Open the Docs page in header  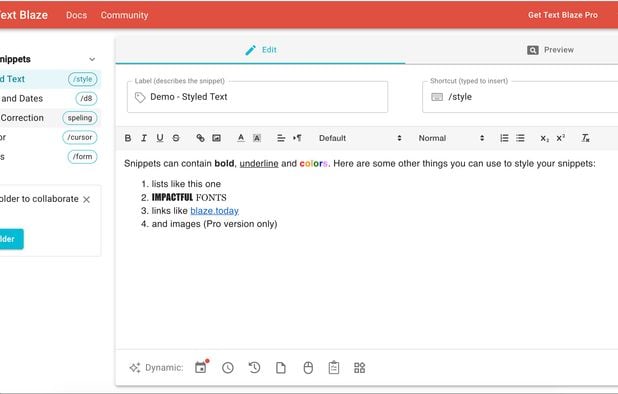click(x=76, y=15)
